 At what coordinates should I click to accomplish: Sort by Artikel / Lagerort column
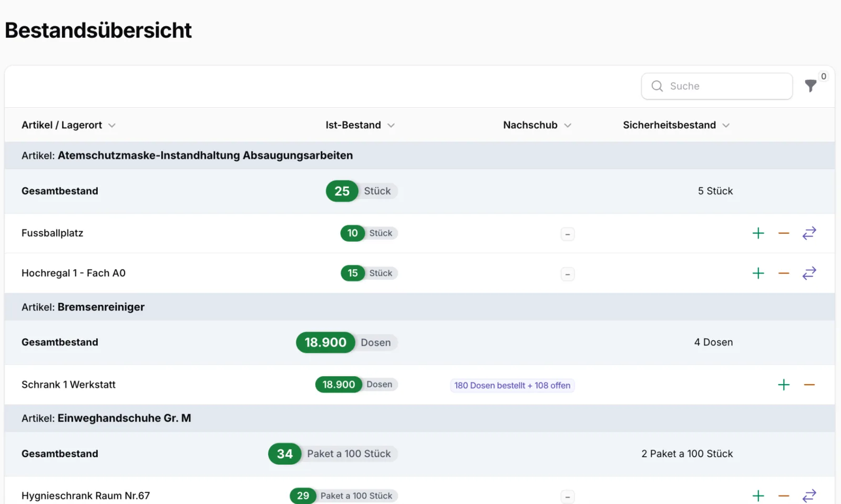(68, 125)
